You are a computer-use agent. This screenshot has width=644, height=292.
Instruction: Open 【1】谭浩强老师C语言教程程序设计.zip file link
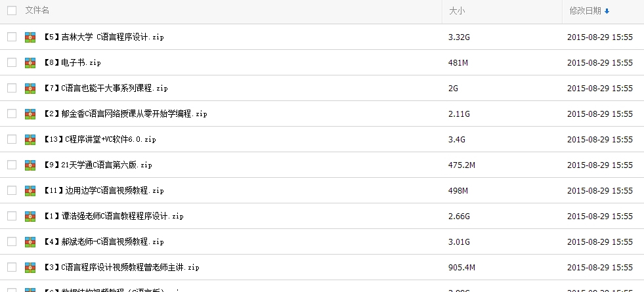click(x=113, y=217)
